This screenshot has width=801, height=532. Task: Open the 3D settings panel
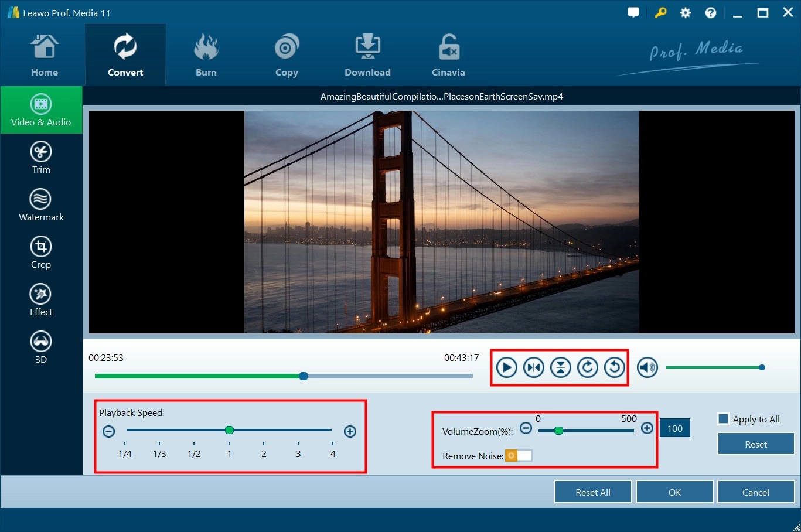41,347
